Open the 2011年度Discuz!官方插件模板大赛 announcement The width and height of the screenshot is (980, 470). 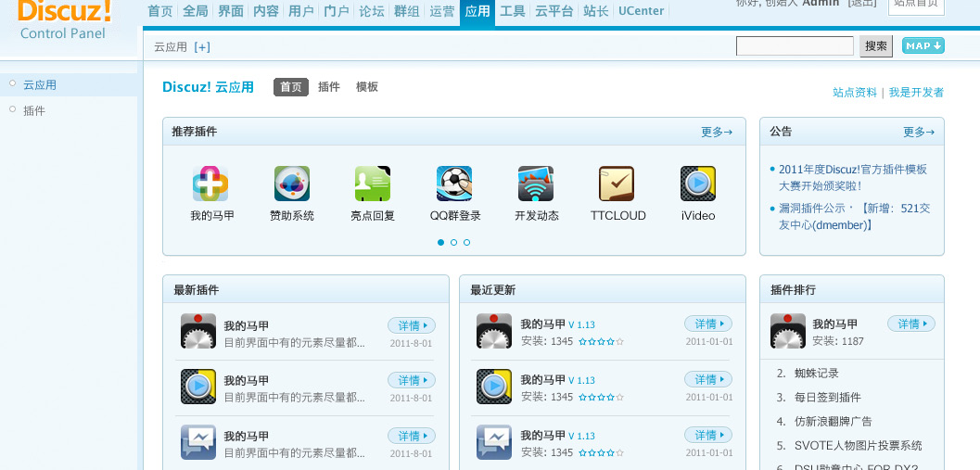(x=853, y=177)
